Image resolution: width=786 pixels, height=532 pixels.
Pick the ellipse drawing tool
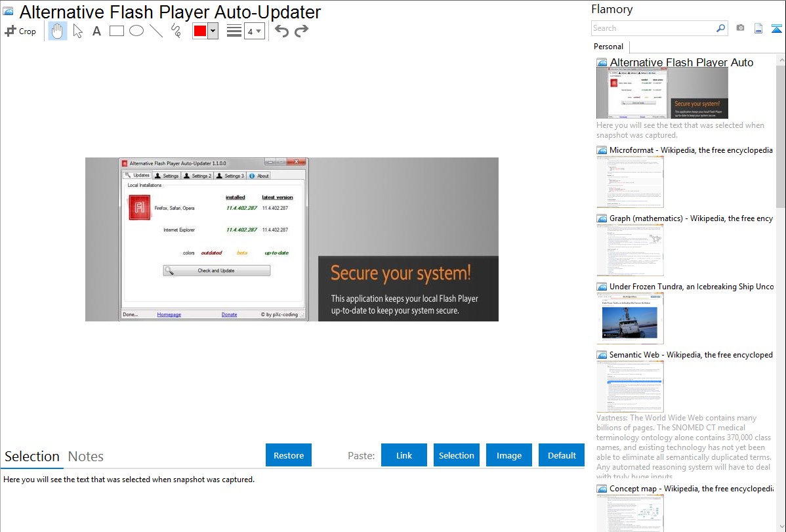[136, 31]
